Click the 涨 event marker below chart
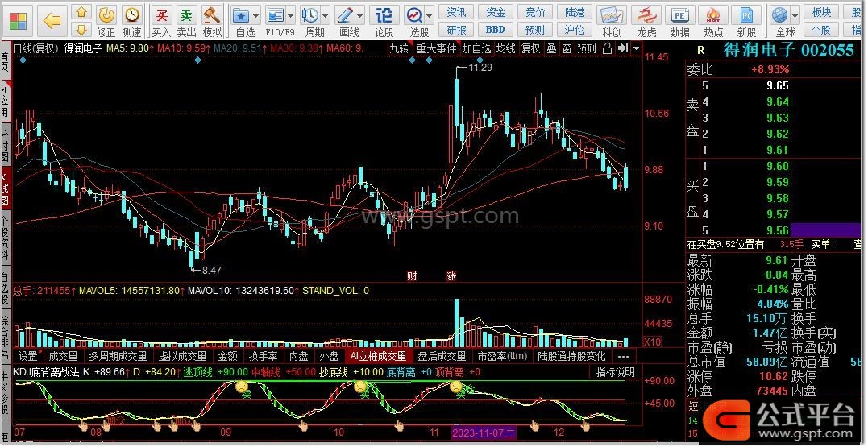 pyautogui.click(x=451, y=275)
